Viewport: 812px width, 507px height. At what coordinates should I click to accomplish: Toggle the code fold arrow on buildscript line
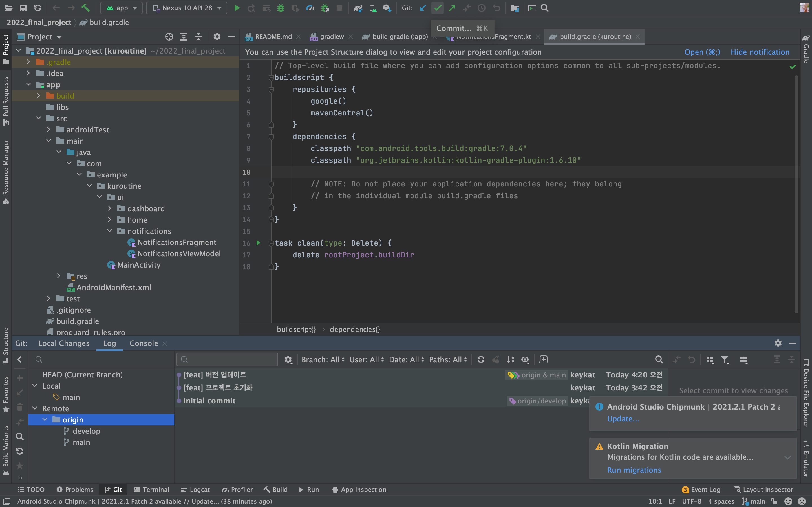click(271, 77)
